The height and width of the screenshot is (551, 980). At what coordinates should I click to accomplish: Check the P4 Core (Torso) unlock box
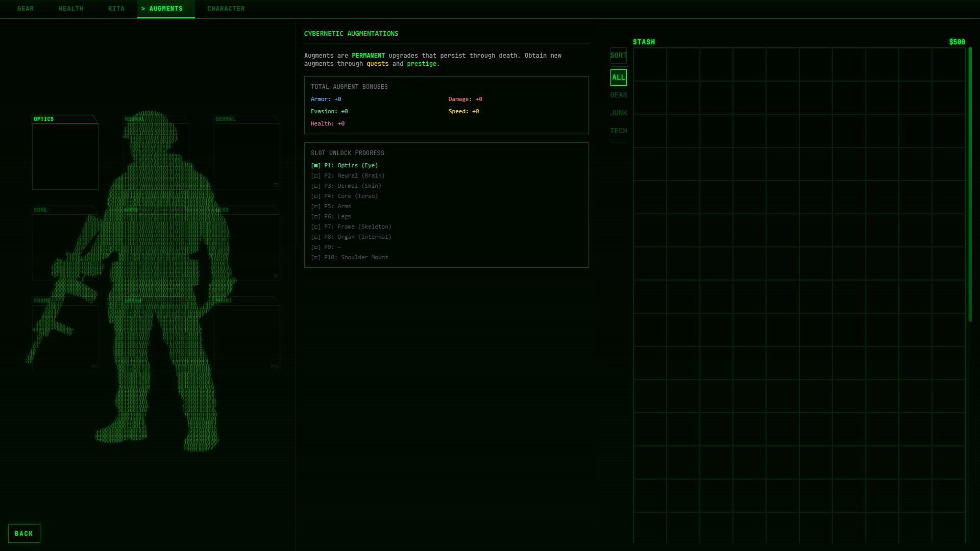tap(315, 196)
